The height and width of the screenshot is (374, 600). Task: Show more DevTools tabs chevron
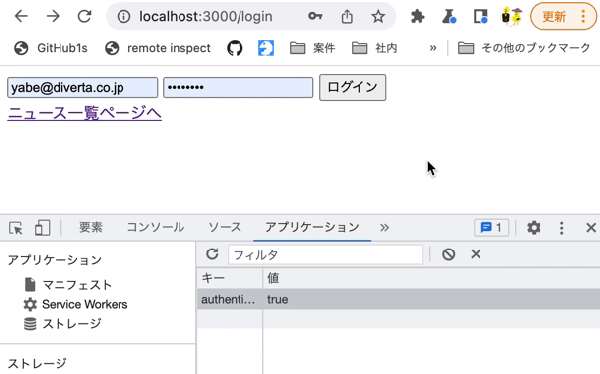(x=384, y=228)
